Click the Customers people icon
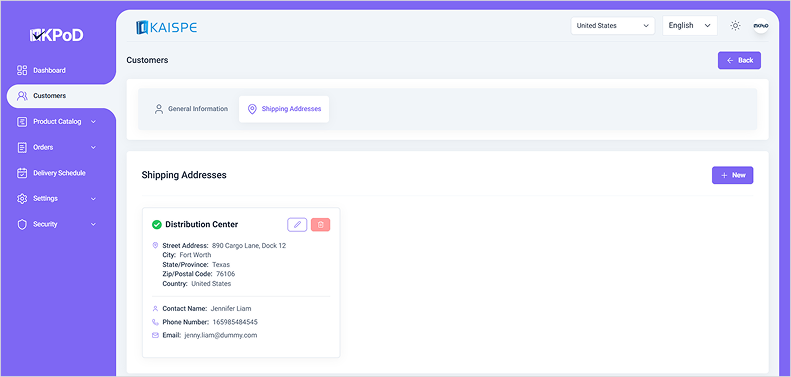 tap(22, 96)
